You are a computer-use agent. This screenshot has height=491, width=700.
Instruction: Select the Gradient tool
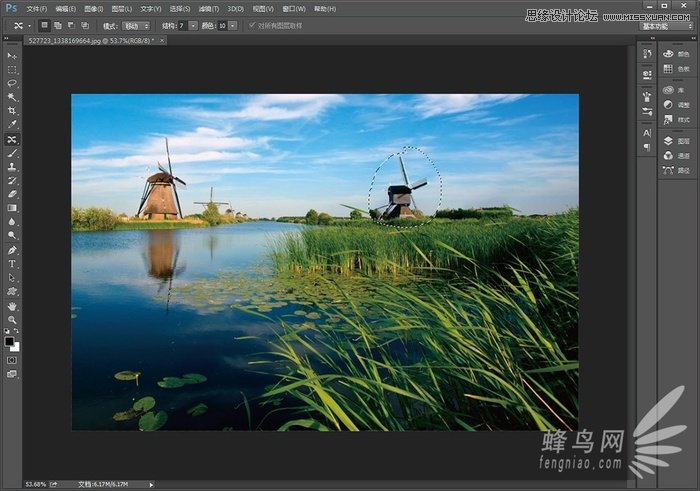tap(12, 208)
